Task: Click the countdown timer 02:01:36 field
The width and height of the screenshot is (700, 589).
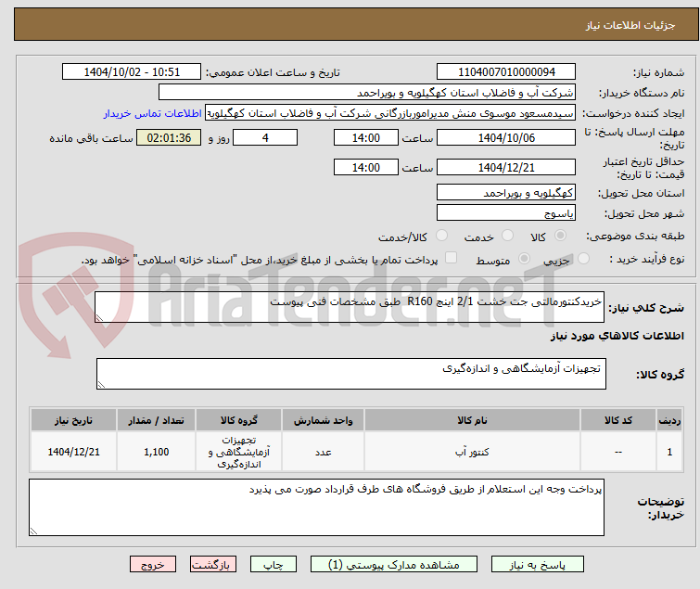Action: click(x=169, y=137)
